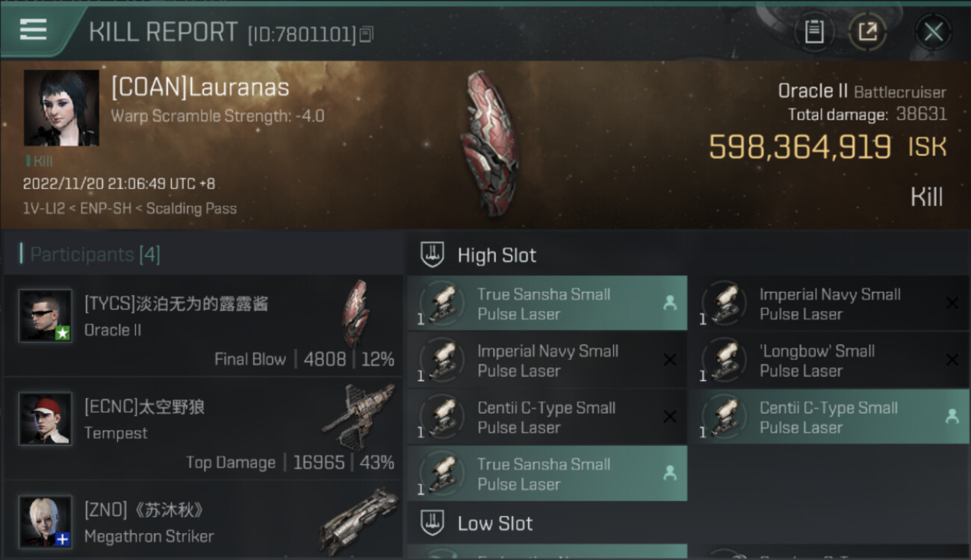
Task: Select first True Sansha Small Pulse Laser
Action: click(547, 304)
